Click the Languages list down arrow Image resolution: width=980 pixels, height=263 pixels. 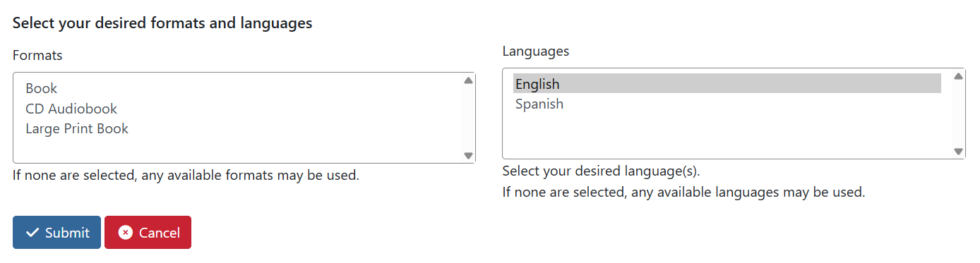(958, 151)
